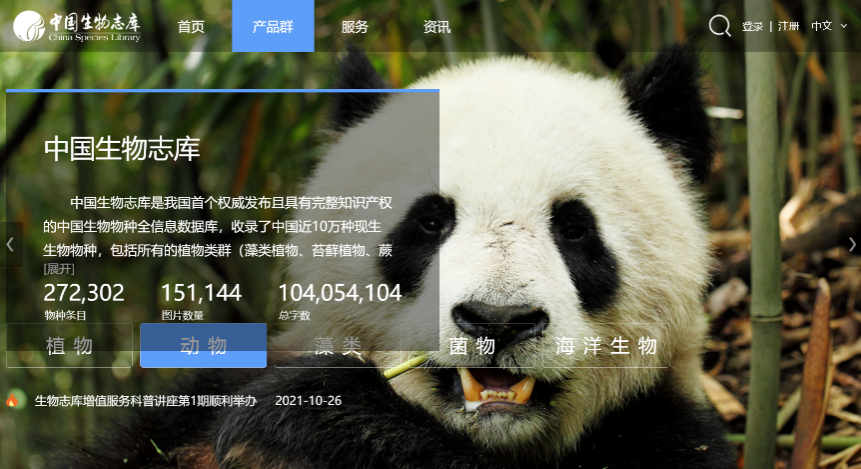Click the 151,144 image count
Screen dimensions: 861x469
point(201,293)
